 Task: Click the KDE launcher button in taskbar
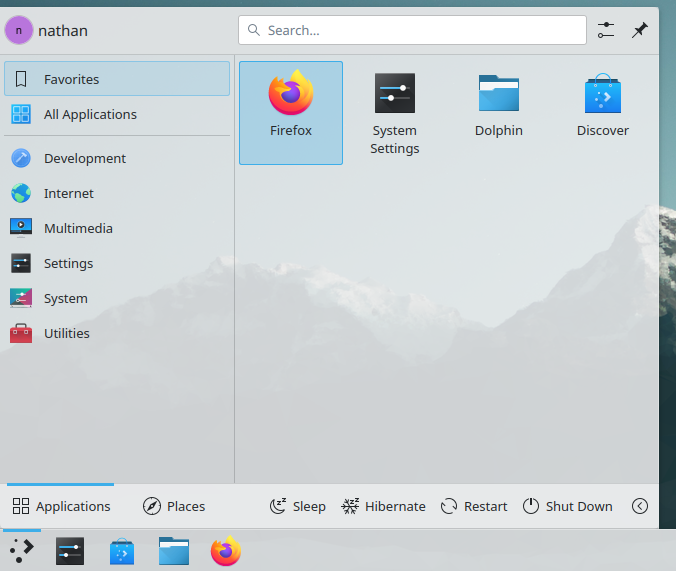[22, 551]
